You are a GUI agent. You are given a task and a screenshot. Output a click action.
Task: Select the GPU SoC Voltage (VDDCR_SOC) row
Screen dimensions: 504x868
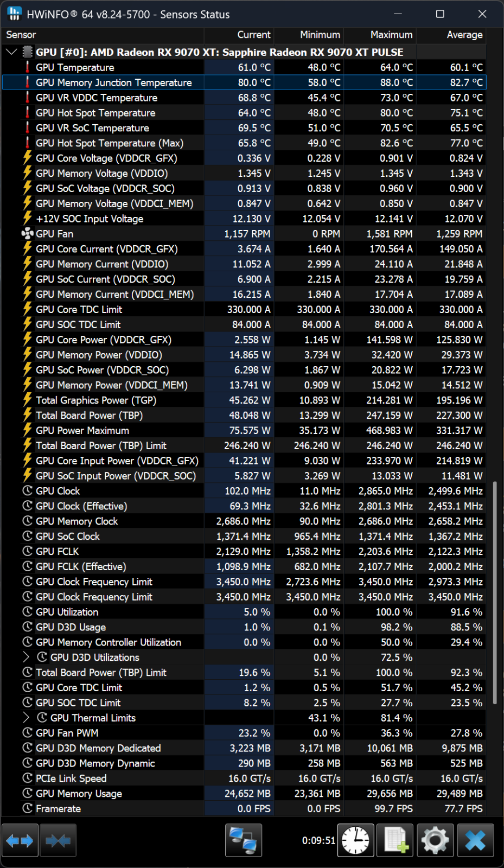click(244, 188)
